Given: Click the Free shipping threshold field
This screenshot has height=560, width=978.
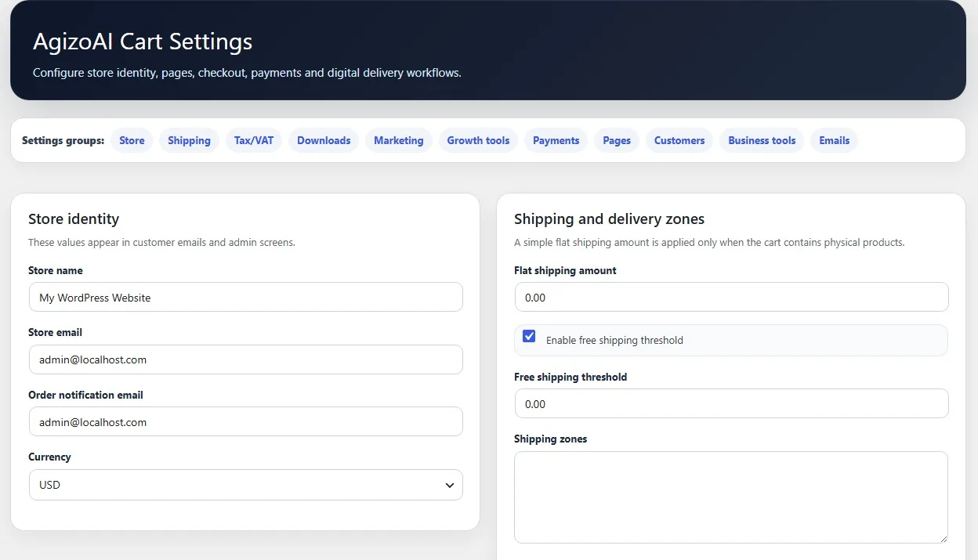Looking at the screenshot, I should pos(731,404).
